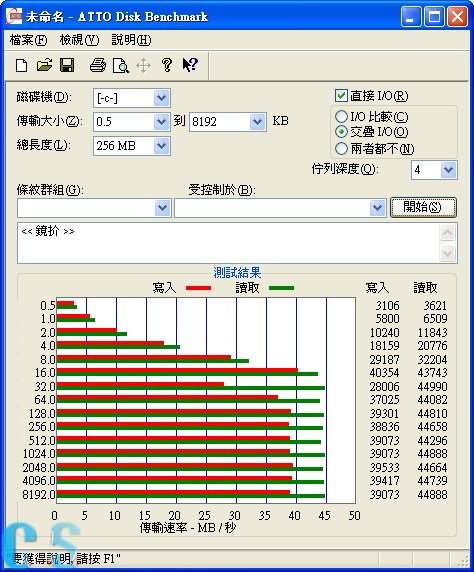The height and width of the screenshot is (572, 474).
Task: Click the 傳輸速率 - MB / 秒 axis label
Action: (x=188, y=527)
